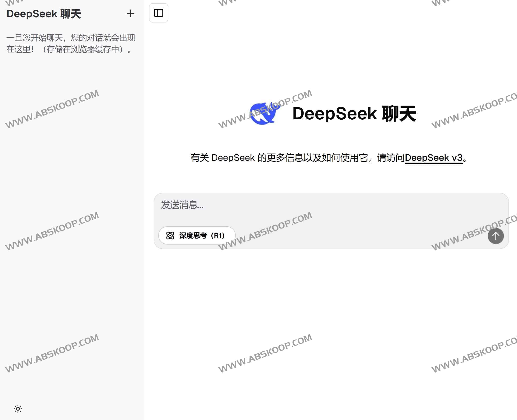The height and width of the screenshot is (420, 517).
Task: Click the 请访问 text before the link
Action: pos(391,158)
